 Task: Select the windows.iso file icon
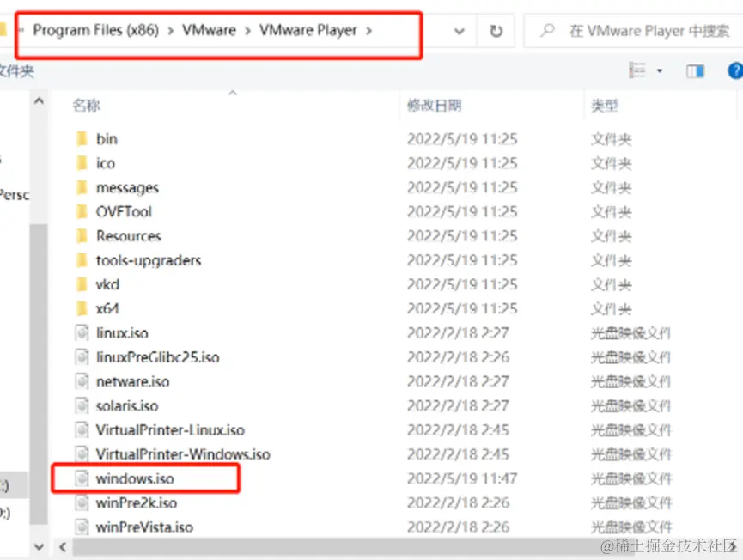(82, 478)
